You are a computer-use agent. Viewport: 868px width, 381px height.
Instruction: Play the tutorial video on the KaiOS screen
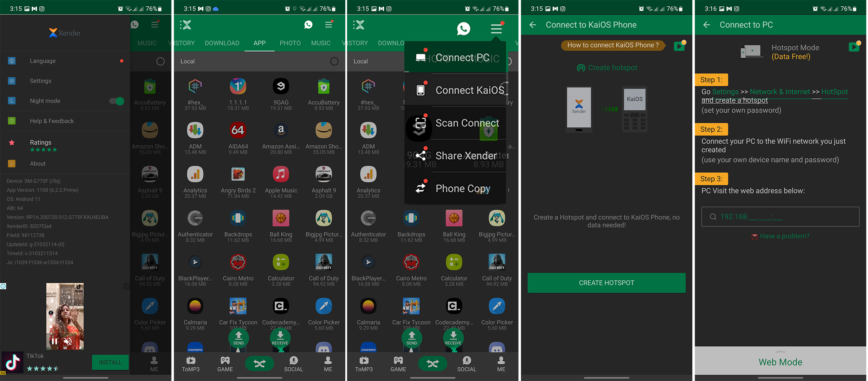point(679,46)
